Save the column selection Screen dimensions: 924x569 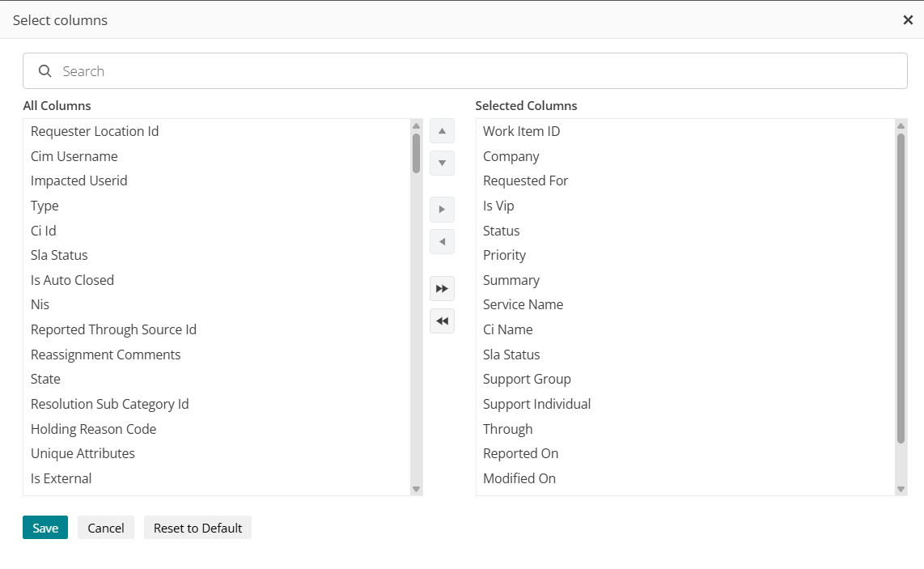pos(45,528)
